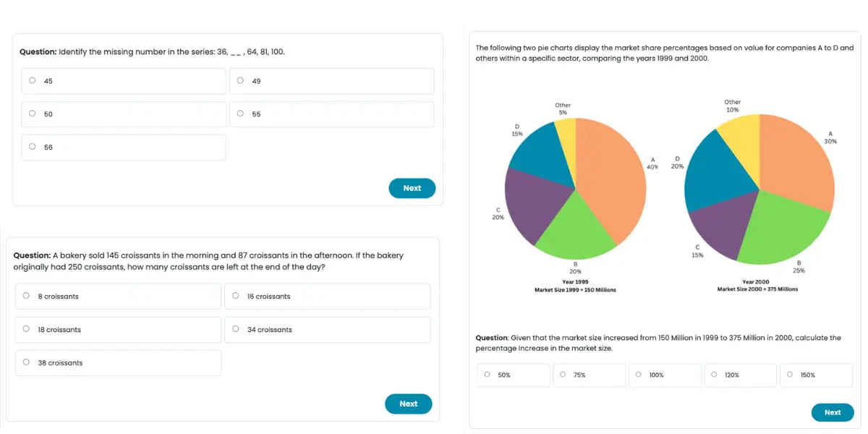The image size is (868, 434).
Task: Choose the 8 croissants answer
Action: pos(27,296)
